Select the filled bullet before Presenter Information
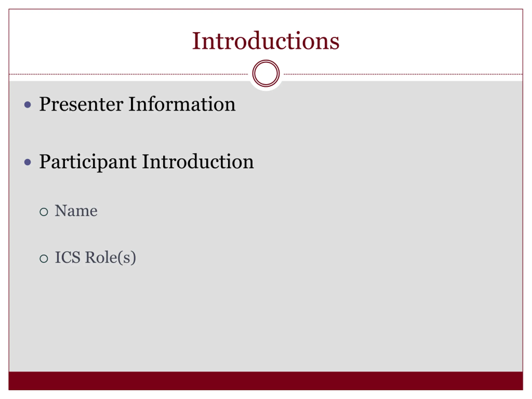Viewport: 532px width, 399px height. pyautogui.click(x=28, y=105)
